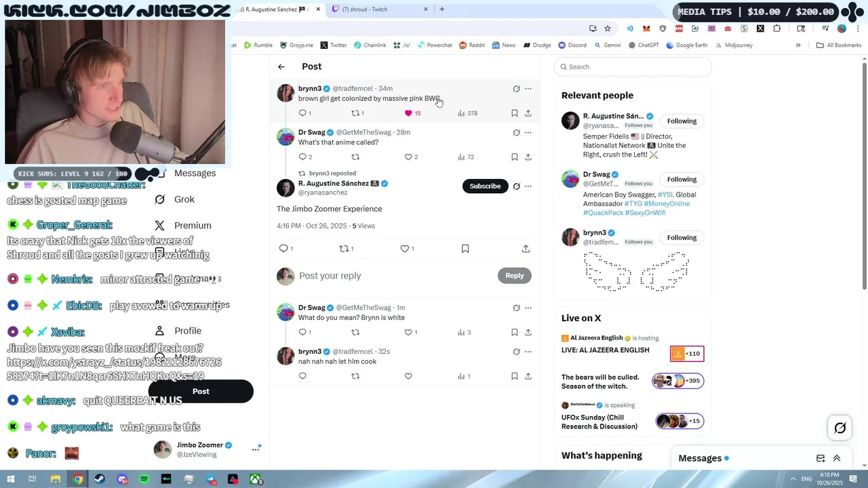Compose new message icon in Messages bar
The height and width of the screenshot is (488, 868).
coord(821,458)
